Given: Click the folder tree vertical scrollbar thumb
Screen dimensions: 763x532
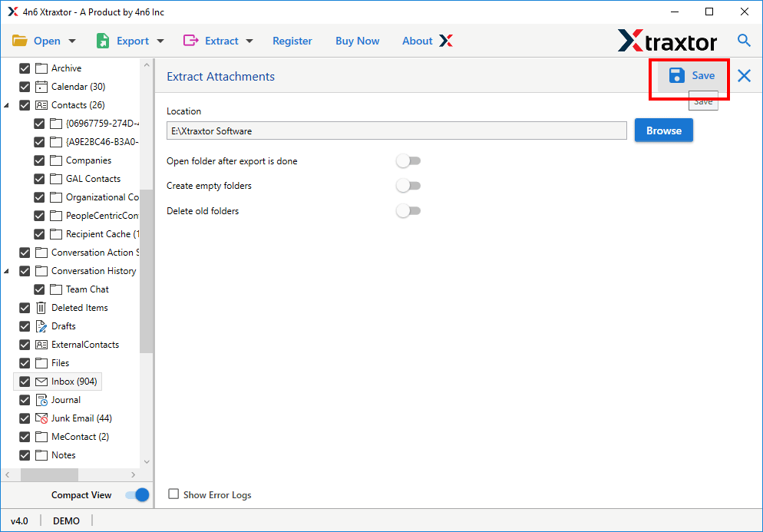Looking at the screenshot, I should coord(146,271).
